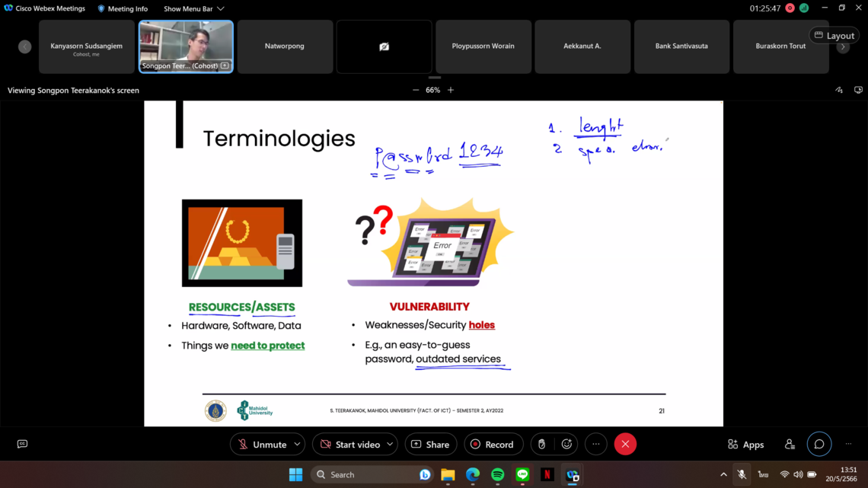The height and width of the screenshot is (488, 868).
Task: Unmute the microphone
Action: [x=260, y=444]
